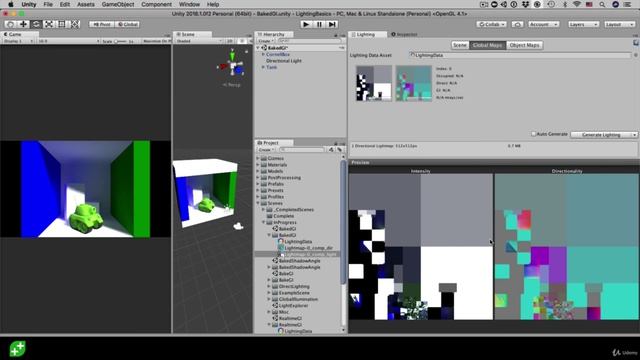Viewport: 640px width, 360px height.
Task: Select Directional Light in Hierarchy
Action: (x=284, y=61)
